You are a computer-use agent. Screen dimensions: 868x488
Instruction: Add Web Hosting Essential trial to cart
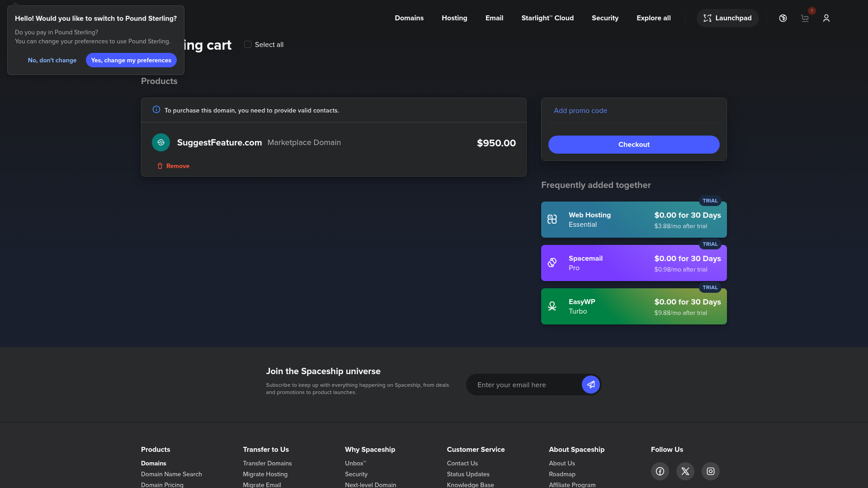(x=633, y=219)
